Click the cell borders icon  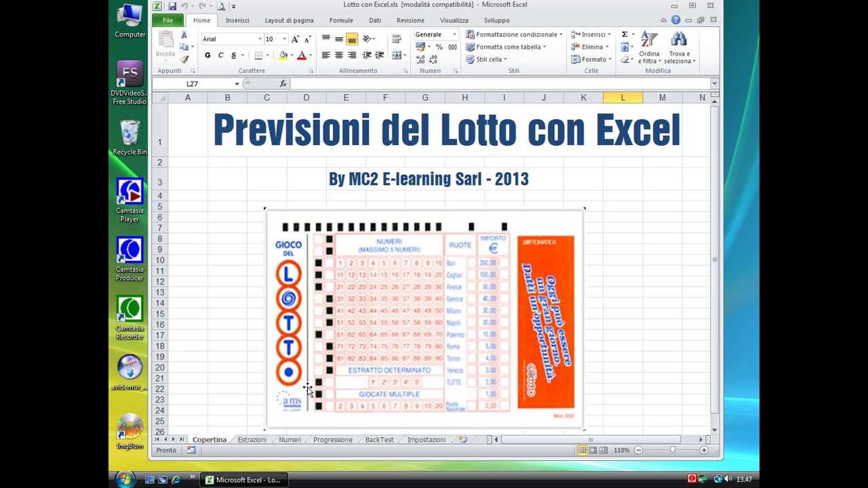(258, 56)
